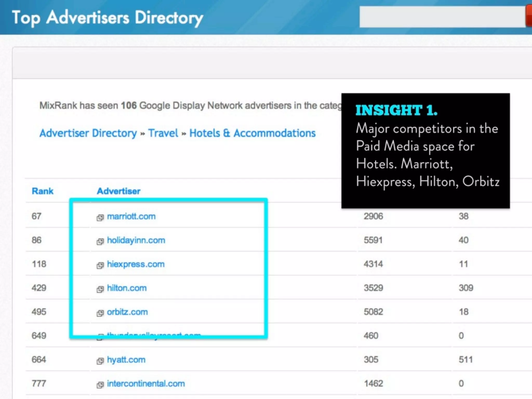
Task: Click external link icon beside marriott.com
Action: coord(100,217)
